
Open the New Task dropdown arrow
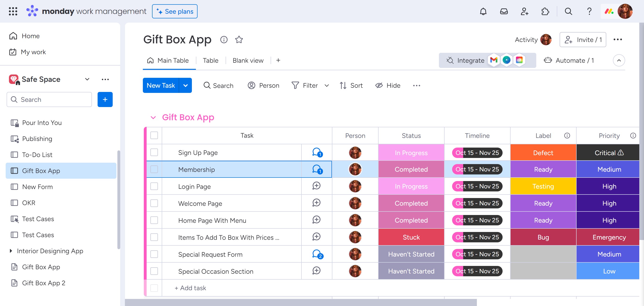tap(186, 86)
